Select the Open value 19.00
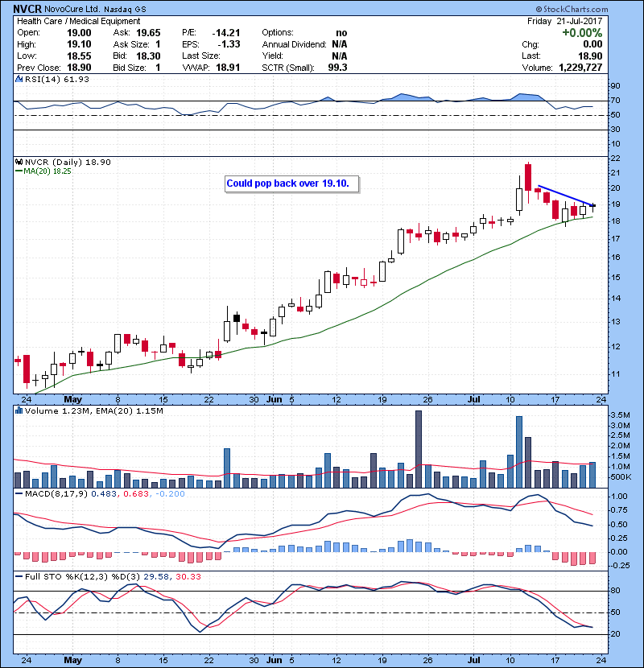This screenshot has width=644, height=668. (79, 33)
